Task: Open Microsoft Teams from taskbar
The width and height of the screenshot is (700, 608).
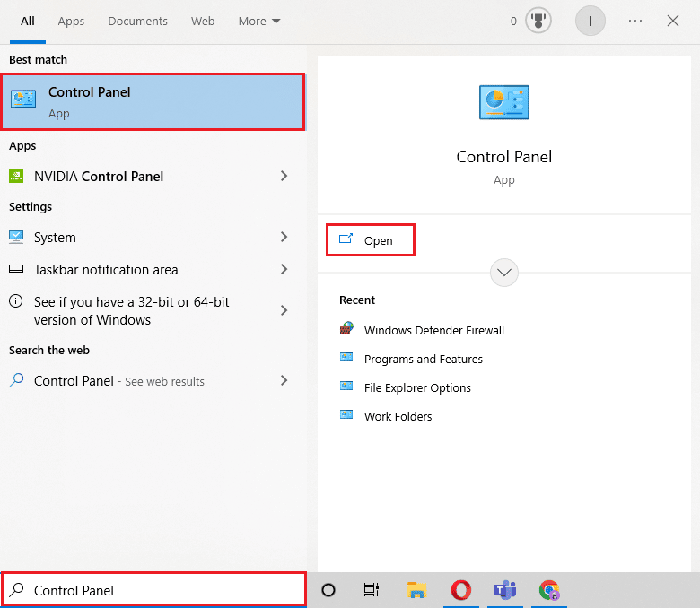Action: [x=505, y=590]
